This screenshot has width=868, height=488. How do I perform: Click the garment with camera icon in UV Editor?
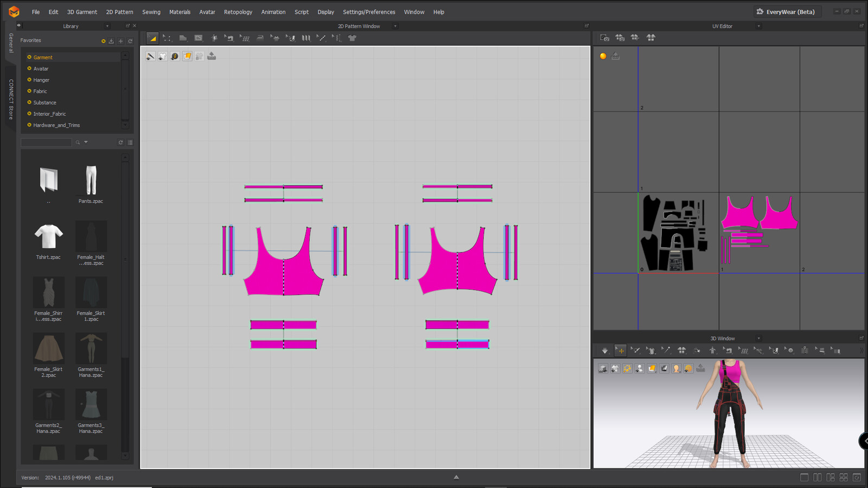point(620,37)
